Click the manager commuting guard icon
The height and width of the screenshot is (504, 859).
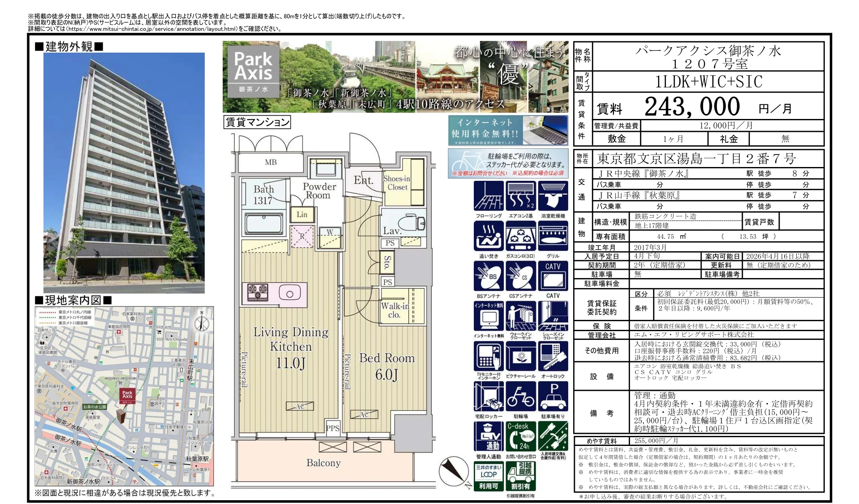(x=488, y=436)
